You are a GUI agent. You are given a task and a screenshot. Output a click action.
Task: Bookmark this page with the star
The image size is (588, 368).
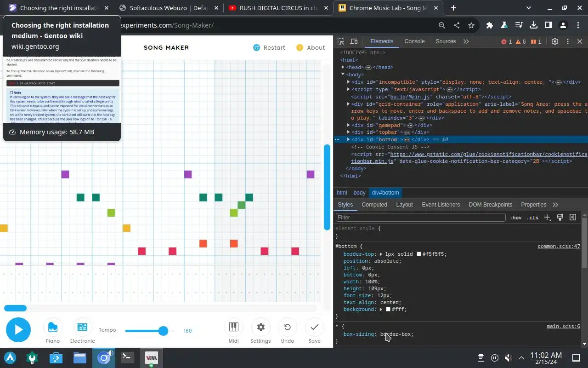coord(471,25)
